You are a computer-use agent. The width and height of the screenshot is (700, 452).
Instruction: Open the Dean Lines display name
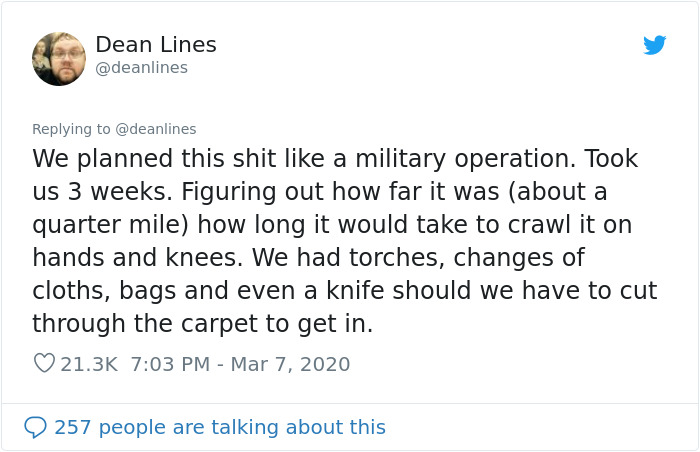pyautogui.click(x=155, y=45)
